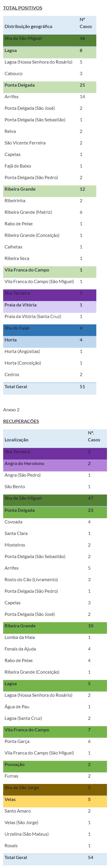Select the purple Ilha Terceira row with 1 case
Screen dimensions: 111x868
(50, 295)
